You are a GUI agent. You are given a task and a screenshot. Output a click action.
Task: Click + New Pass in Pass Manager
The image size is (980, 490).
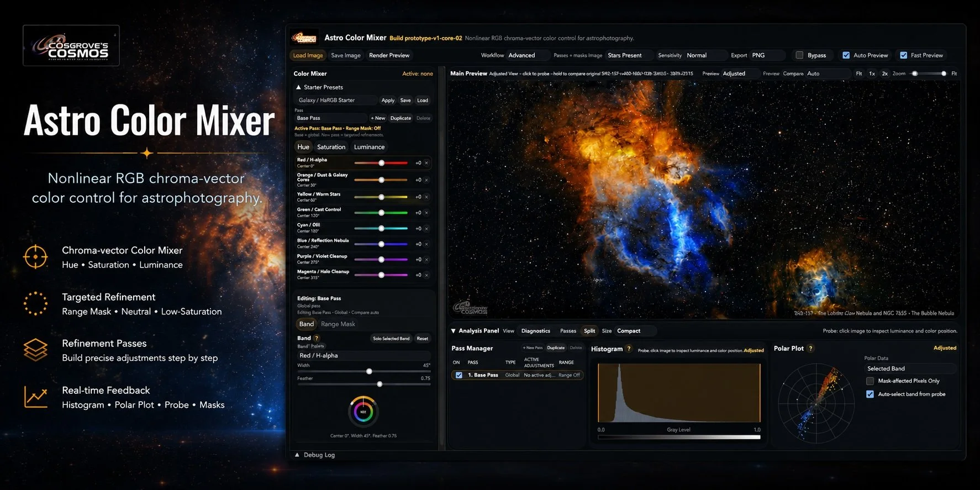tap(533, 348)
